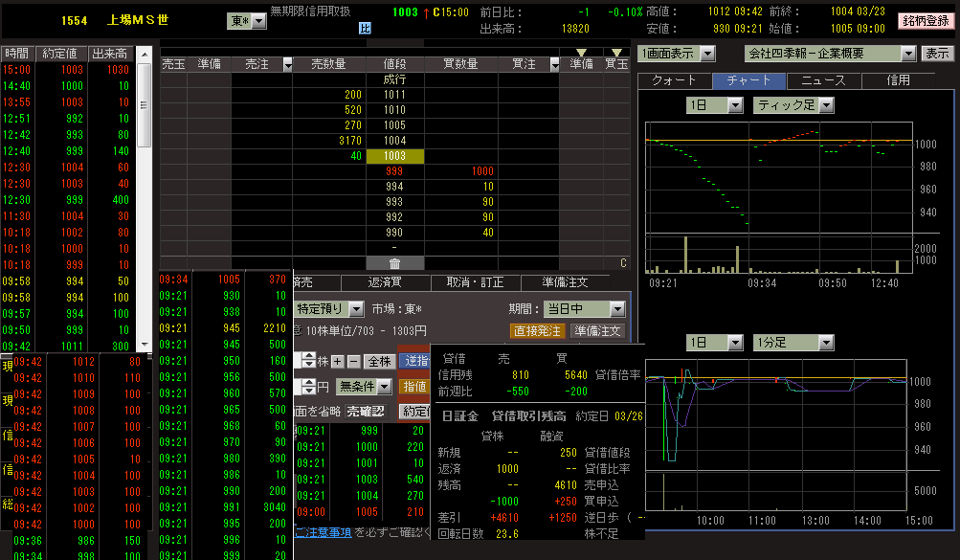Viewport: 960px width, 560px height.
Task: Open the 東* market dropdown at top
Action: (x=259, y=21)
